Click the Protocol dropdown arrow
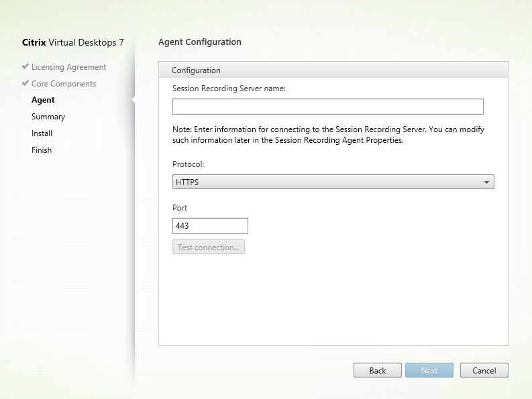Image resolution: width=532 pixels, height=399 pixels. click(x=486, y=182)
